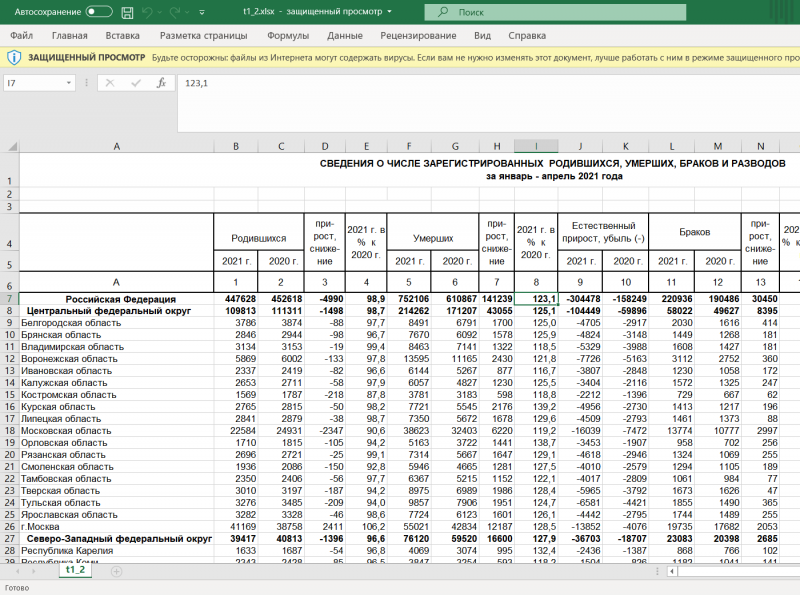This screenshot has width=800, height=595.
Task: Toggle the Автосохранение switch
Action: [99, 12]
